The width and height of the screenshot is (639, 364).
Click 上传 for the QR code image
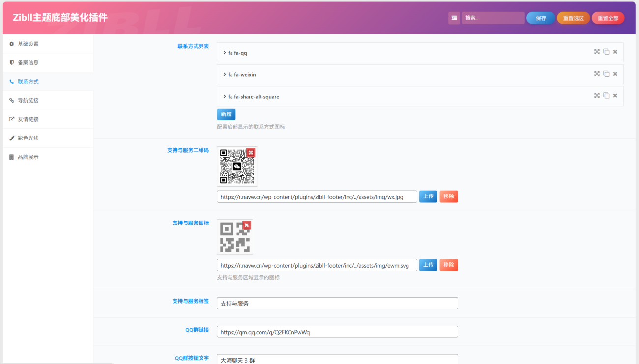[428, 196]
